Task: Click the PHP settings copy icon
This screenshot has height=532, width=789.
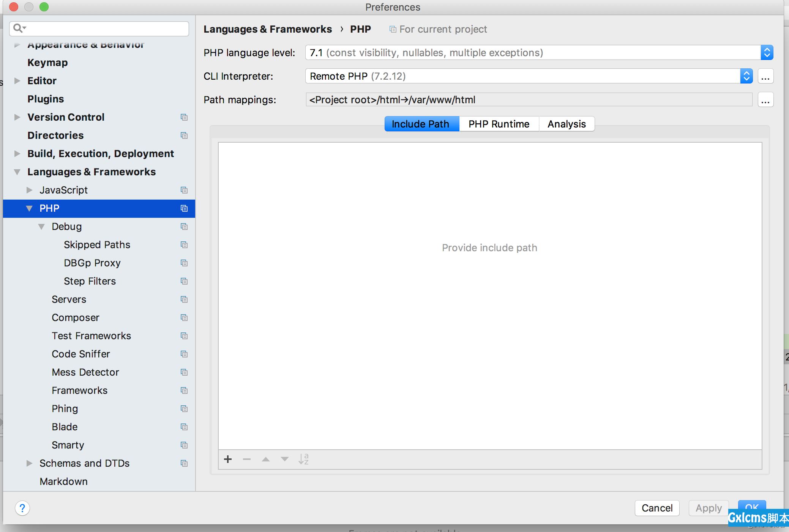Action: coord(184,208)
